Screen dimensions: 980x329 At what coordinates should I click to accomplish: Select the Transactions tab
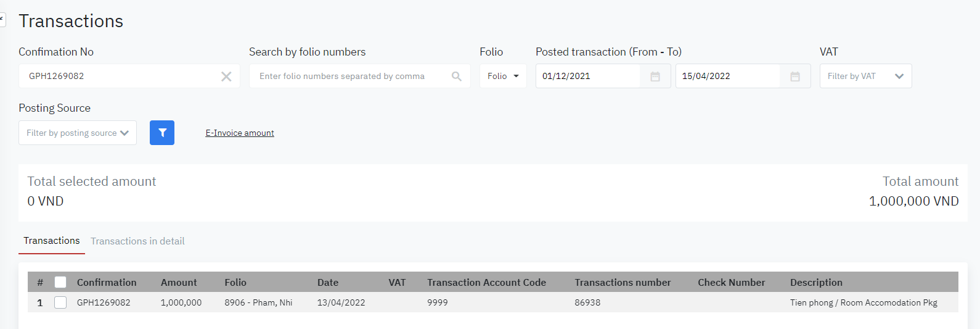(52, 241)
